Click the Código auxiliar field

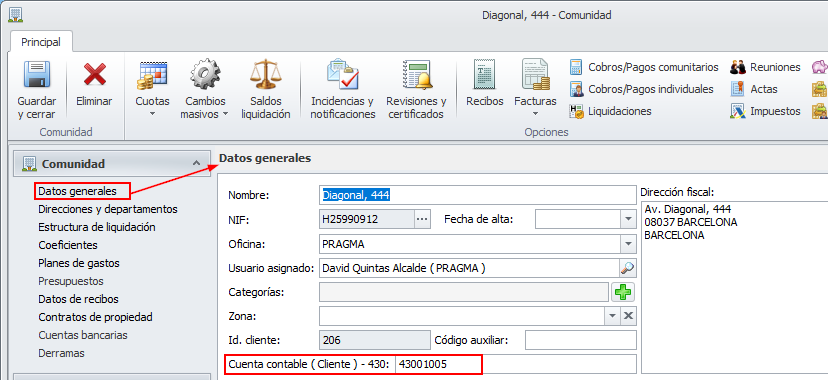tap(581, 340)
